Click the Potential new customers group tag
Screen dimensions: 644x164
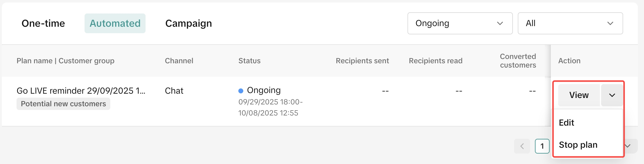pos(63,104)
